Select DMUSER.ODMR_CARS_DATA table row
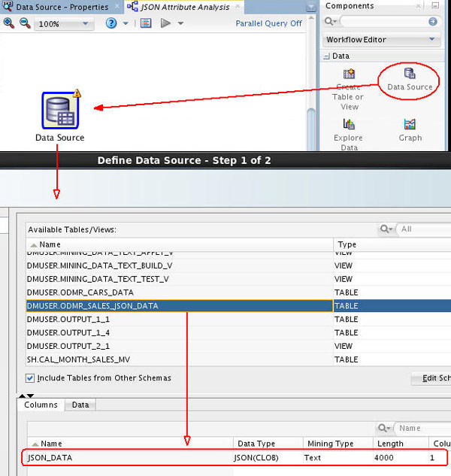451x476 pixels. 238,293
